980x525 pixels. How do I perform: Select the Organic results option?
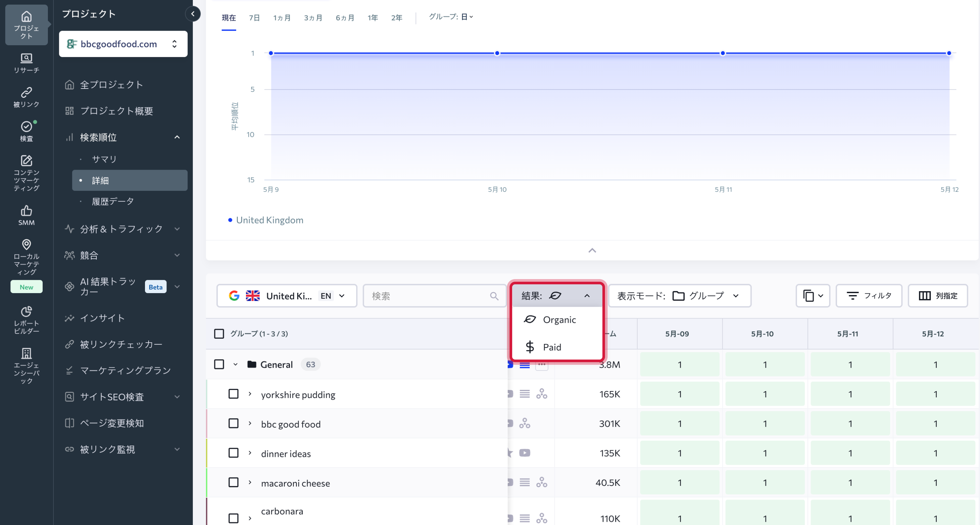coord(557,319)
